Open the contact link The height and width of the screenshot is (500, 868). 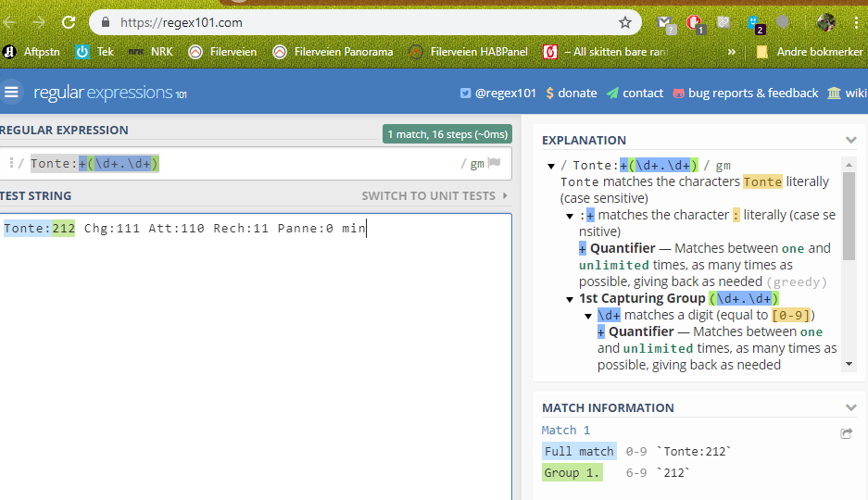pos(635,93)
